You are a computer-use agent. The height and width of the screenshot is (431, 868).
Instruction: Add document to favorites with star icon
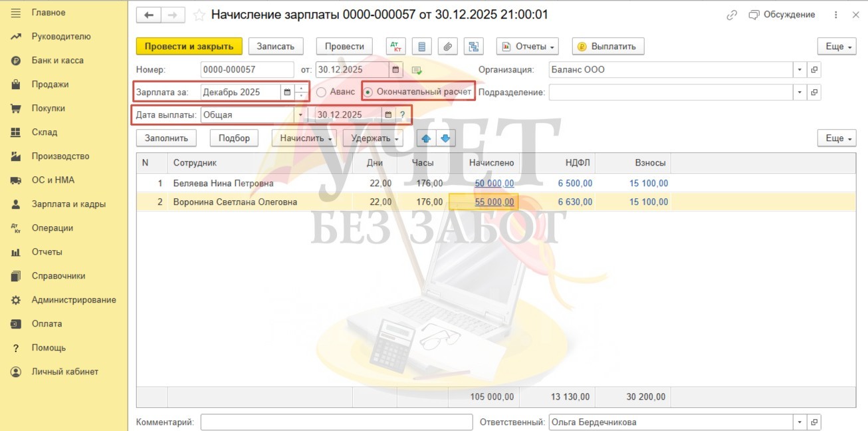[x=199, y=15]
